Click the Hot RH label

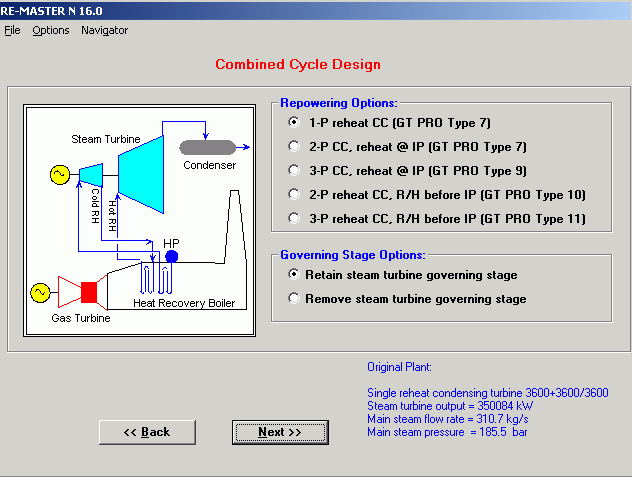click(x=112, y=216)
